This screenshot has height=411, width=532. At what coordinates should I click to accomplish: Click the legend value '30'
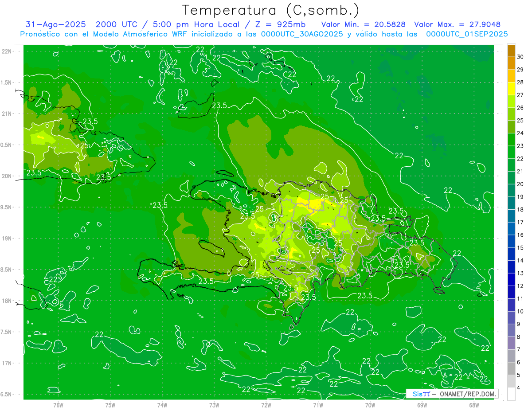tap(520, 57)
